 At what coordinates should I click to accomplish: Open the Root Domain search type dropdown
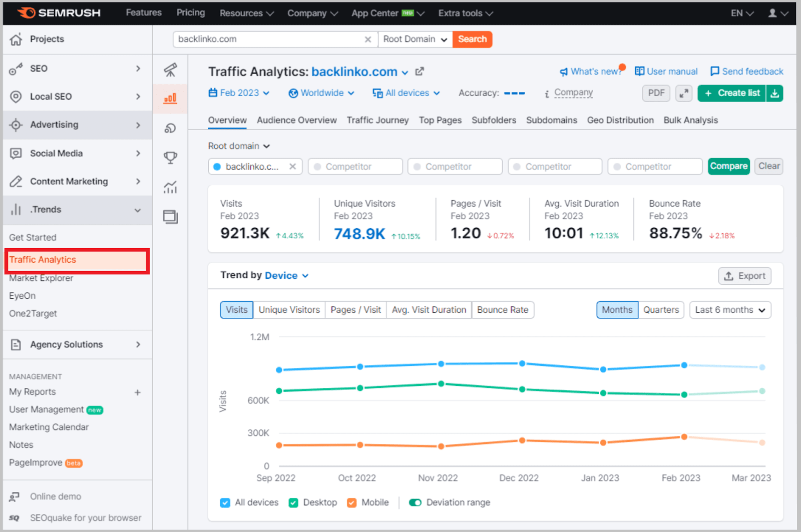click(415, 40)
